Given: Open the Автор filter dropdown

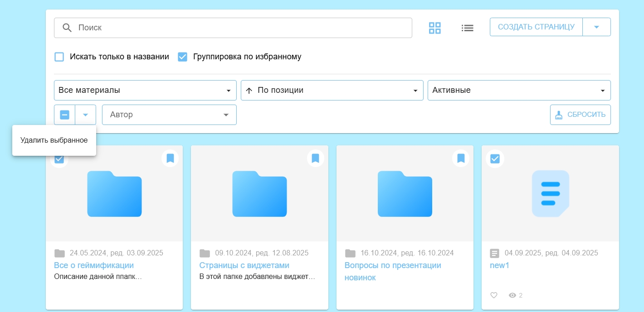Looking at the screenshot, I should (x=169, y=115).
